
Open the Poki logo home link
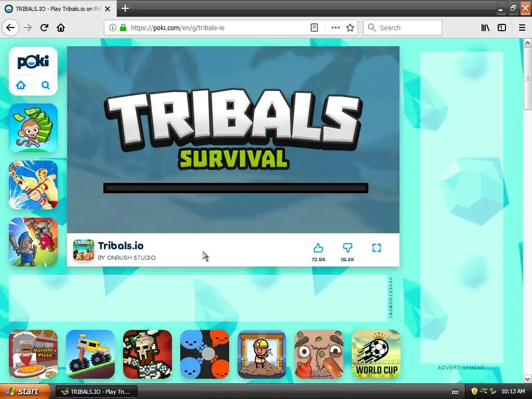coord(33,62)
